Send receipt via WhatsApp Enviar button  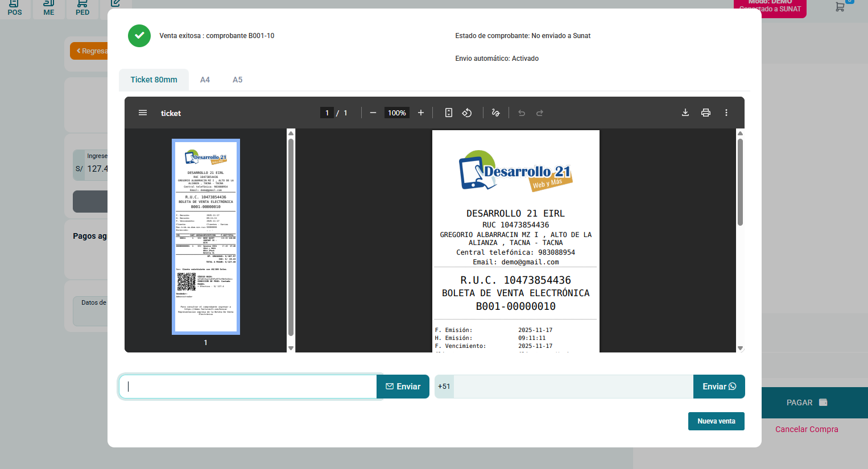point(719,387)
